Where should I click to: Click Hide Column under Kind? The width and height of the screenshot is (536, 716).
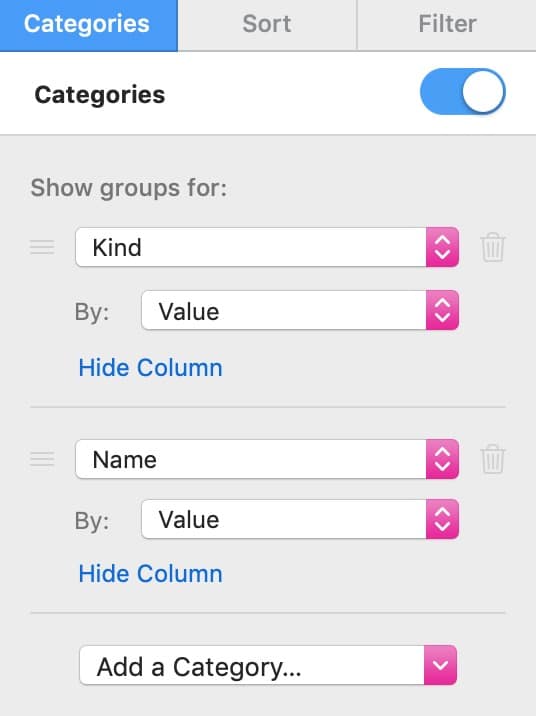(x=151, y=368)
